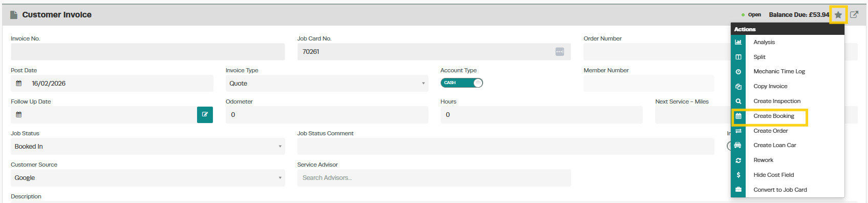This screenshot has width=868, height=203.
Task: Click the Customer Invoice title
Action: (57, 15)
